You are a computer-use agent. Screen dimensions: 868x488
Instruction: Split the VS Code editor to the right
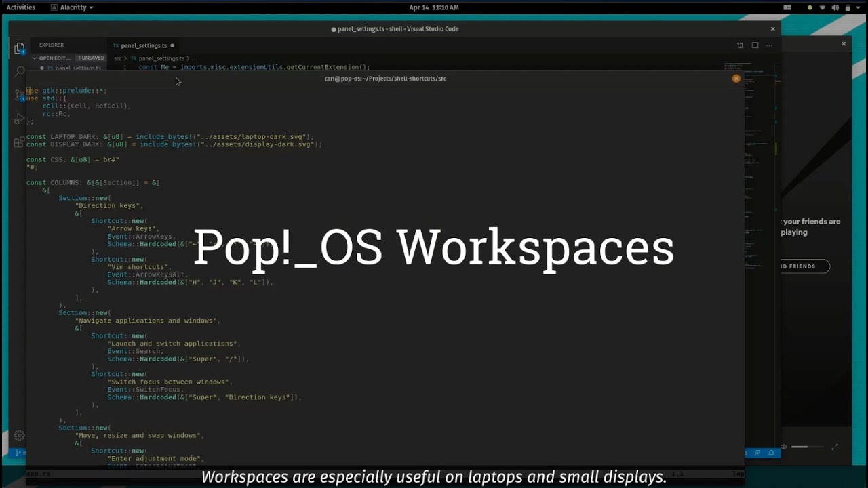[x=755, y=45]
